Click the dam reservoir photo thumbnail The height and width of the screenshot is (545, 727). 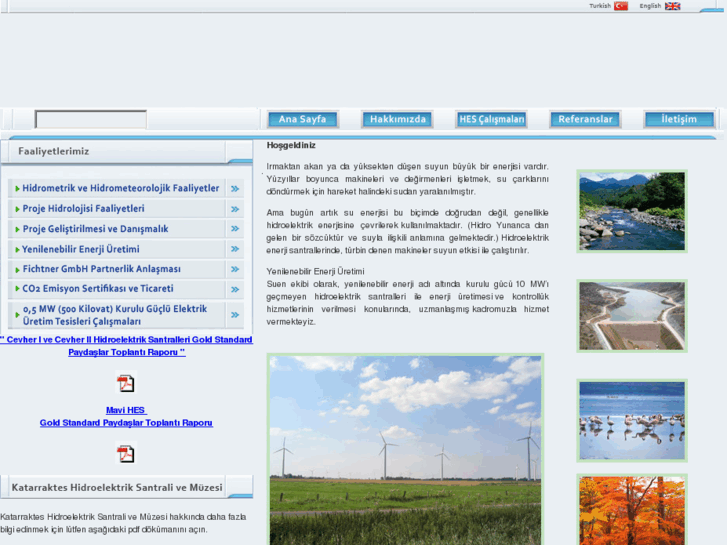pos(632,316)
